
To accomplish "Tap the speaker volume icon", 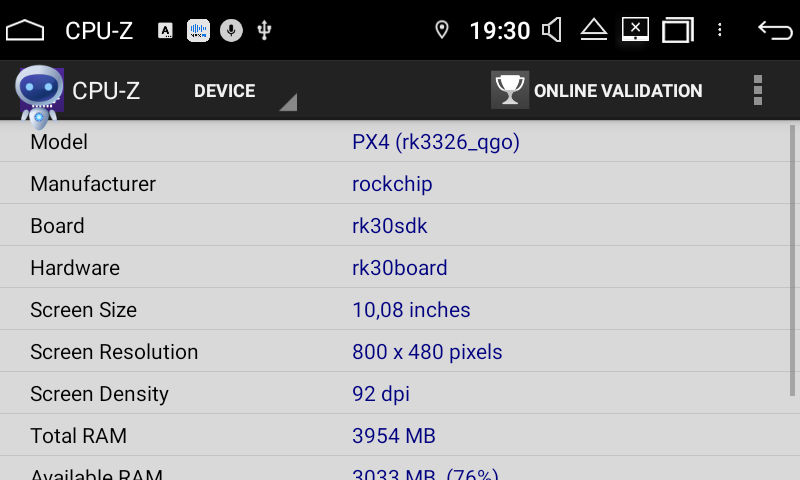I will (x=552, y=30).
